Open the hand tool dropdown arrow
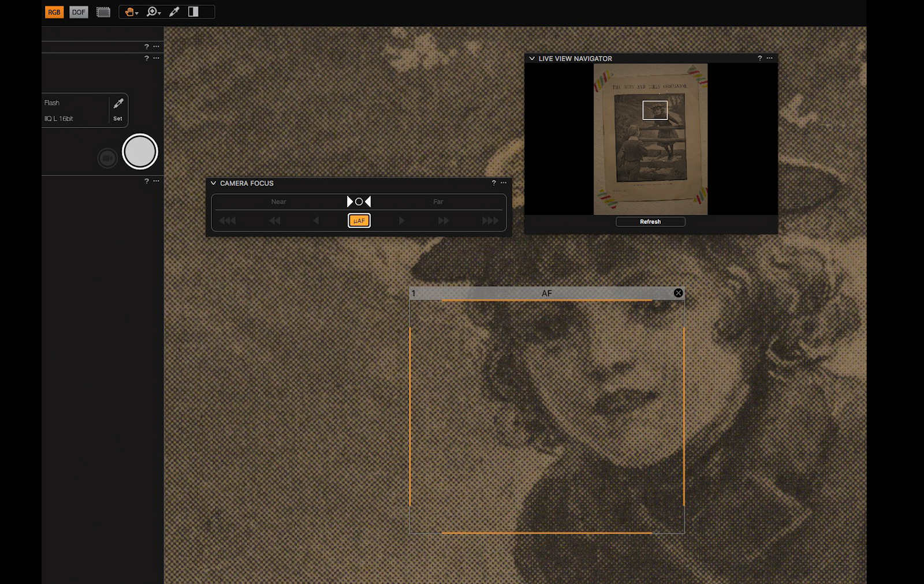924x584 pixels. (x=137, y=13)
